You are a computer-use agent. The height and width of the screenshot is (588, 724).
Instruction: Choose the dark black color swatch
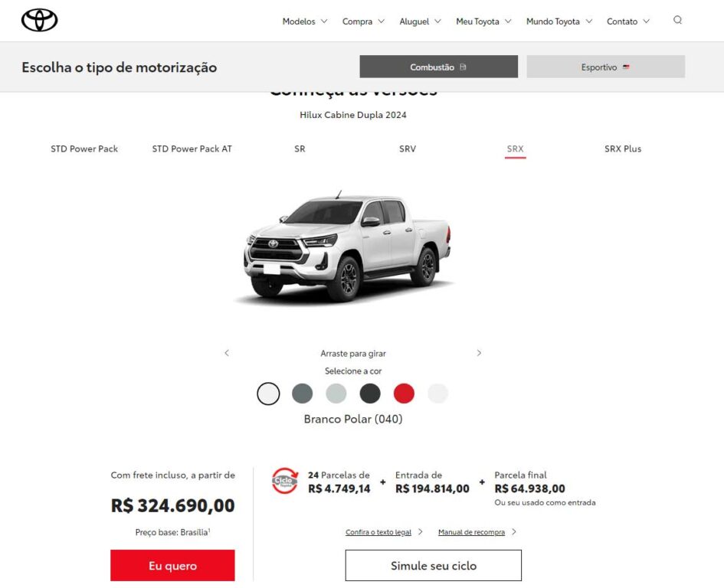pyautogui.click(x=370, y=394)
